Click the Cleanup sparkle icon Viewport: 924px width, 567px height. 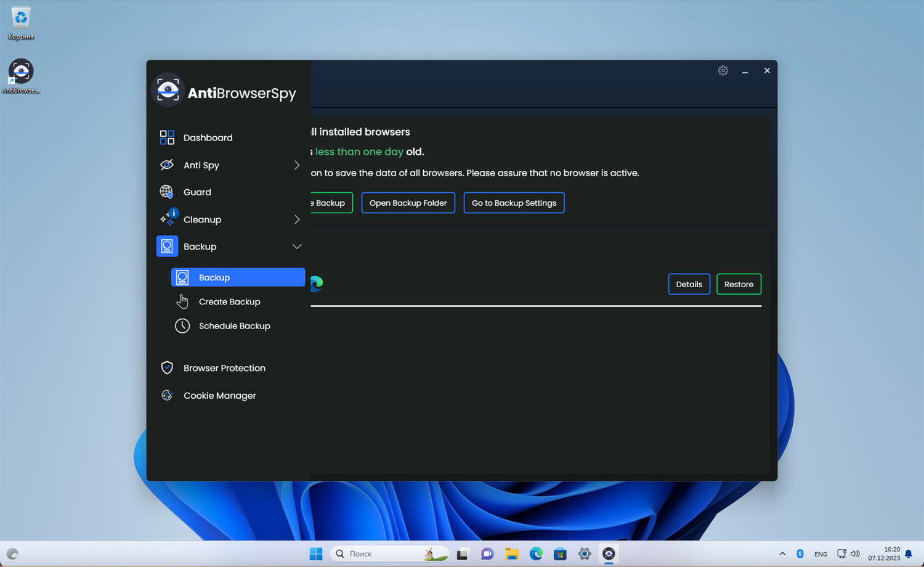167,219
